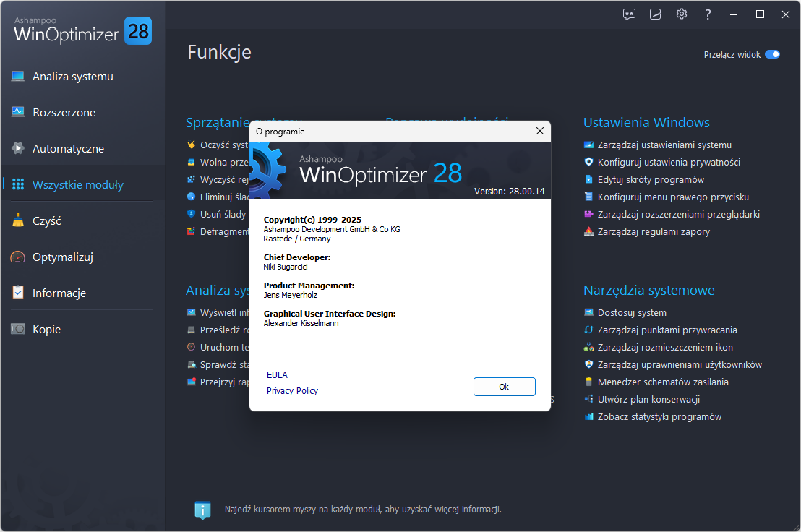
Task: Click the Informacje sidebar icon
Action: pyautogui.click(x=18, y=293)
